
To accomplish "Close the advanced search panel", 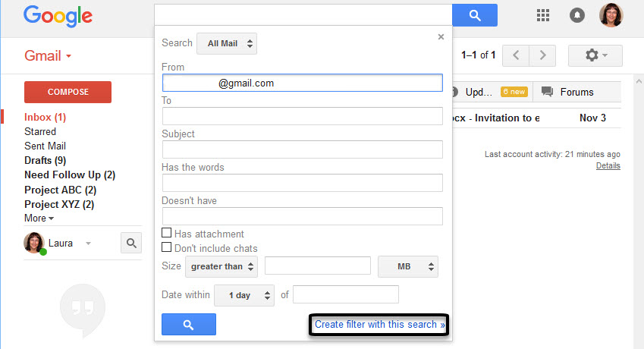I will click(x=441, y=36).
